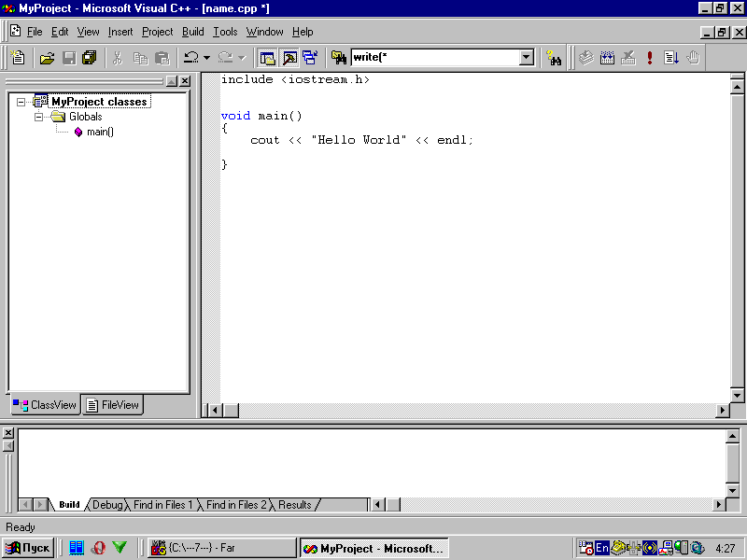Screen dimensions: 747x560
Task: Toggle the Output window button
Action: 289,58
